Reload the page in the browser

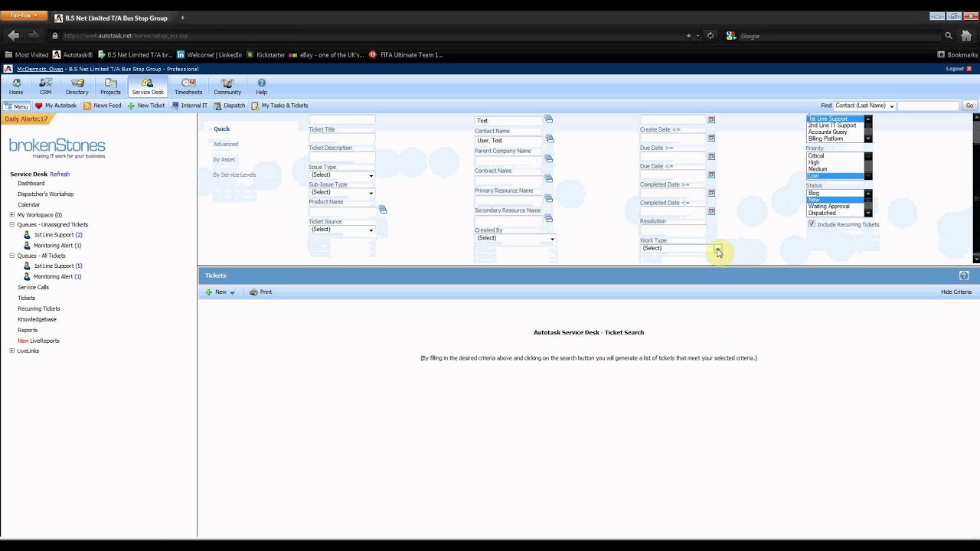click(710, 35)
